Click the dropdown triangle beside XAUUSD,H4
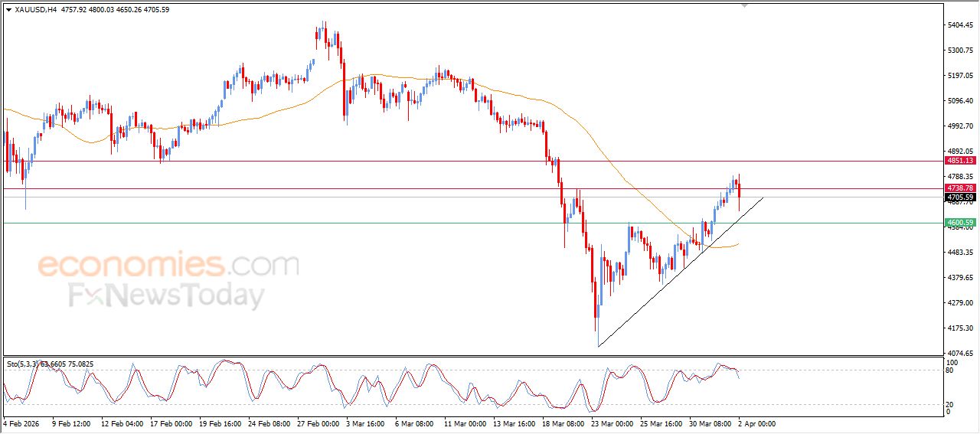The height and width of the screenshot is (434, 980). pyautogui.click(x=8, y=9)
